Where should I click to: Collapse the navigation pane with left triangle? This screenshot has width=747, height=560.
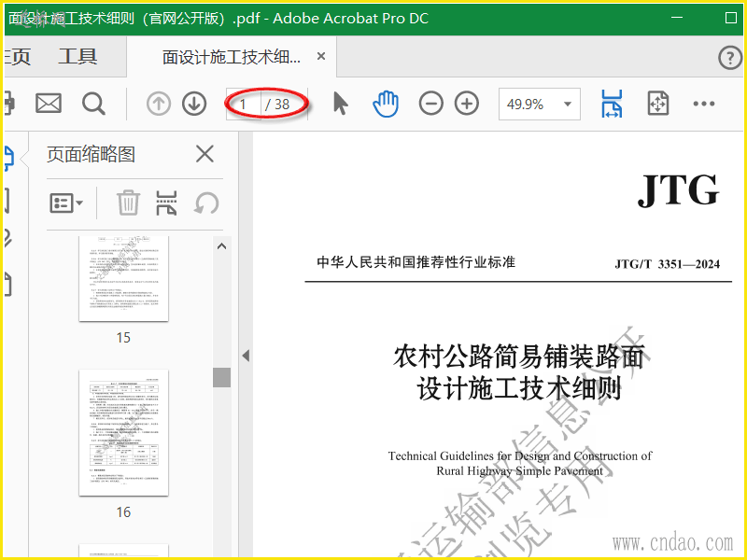(246, 356)
